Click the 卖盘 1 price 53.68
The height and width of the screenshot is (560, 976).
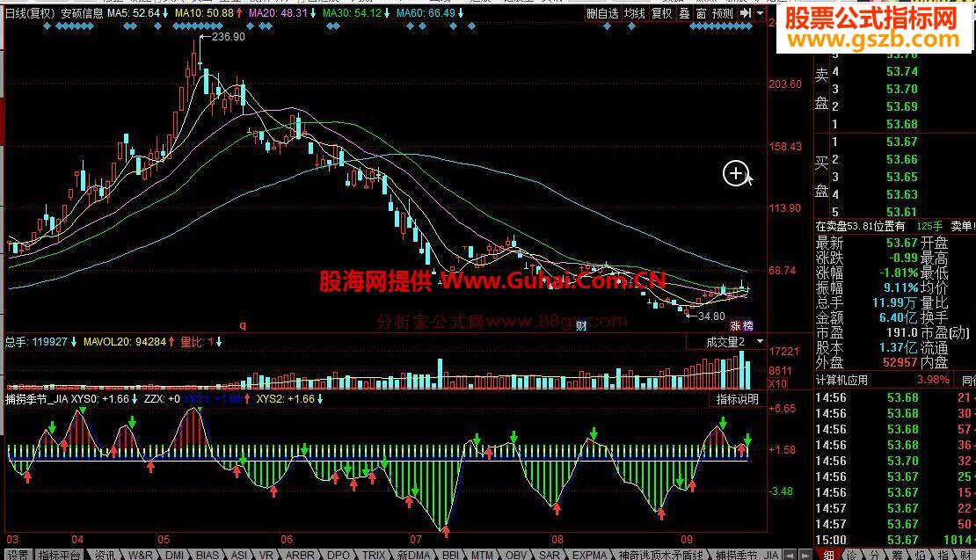click(x=901, y=124)
